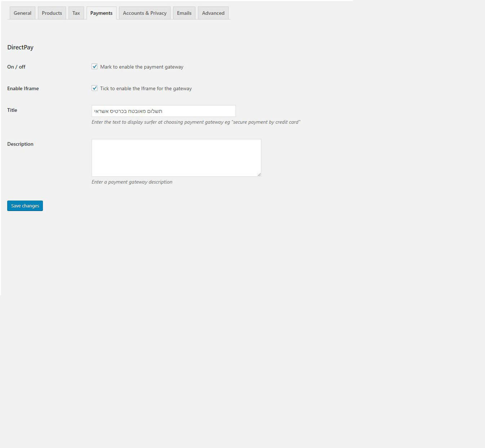Focus the Description text area
This screenshot has width=485, height=448.
coord(176,158)
